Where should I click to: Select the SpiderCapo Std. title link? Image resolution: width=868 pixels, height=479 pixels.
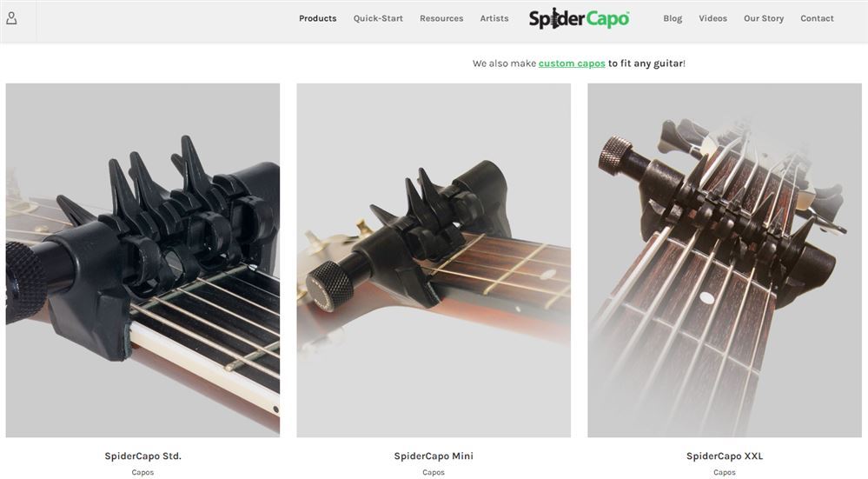coord(142,456)
